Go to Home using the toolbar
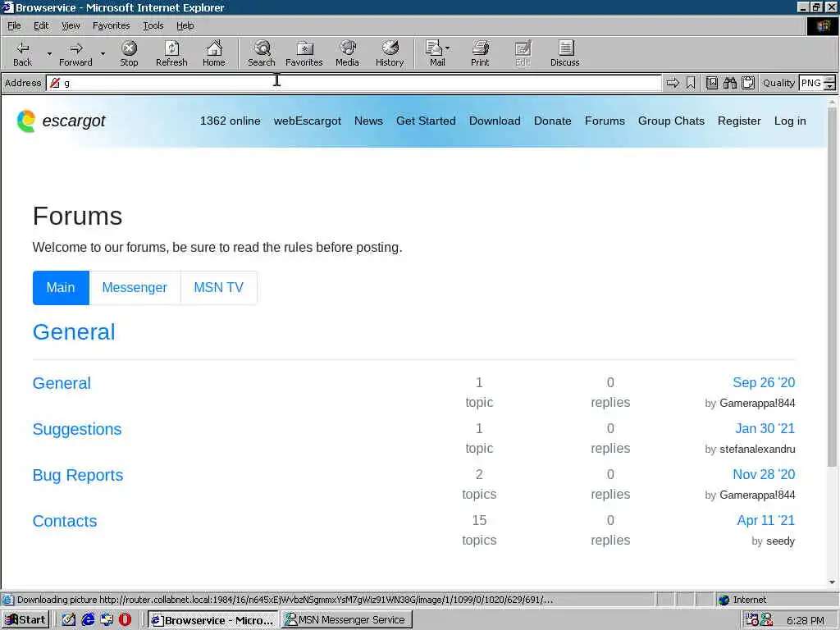The image size is (840, 630). [x=214, y=53]
